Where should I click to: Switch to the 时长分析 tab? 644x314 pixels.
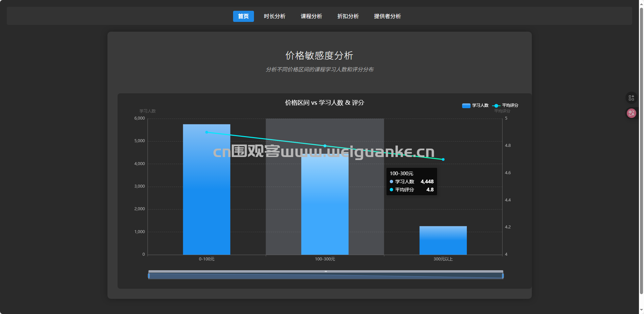(275, 16)
